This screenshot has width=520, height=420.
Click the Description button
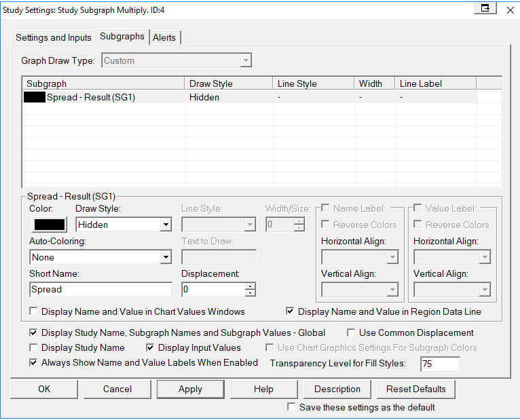[x=337, y=389]
